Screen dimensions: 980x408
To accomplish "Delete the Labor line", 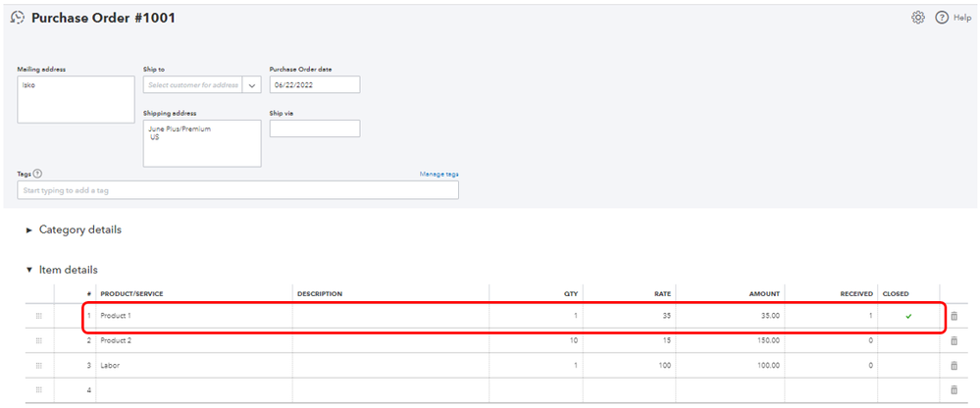I will pos(954,365).
